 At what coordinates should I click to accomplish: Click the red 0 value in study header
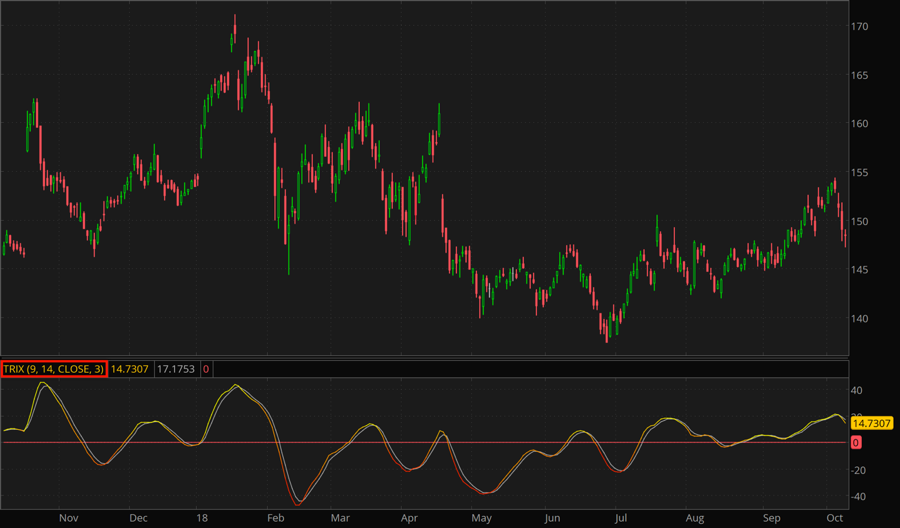206,369
